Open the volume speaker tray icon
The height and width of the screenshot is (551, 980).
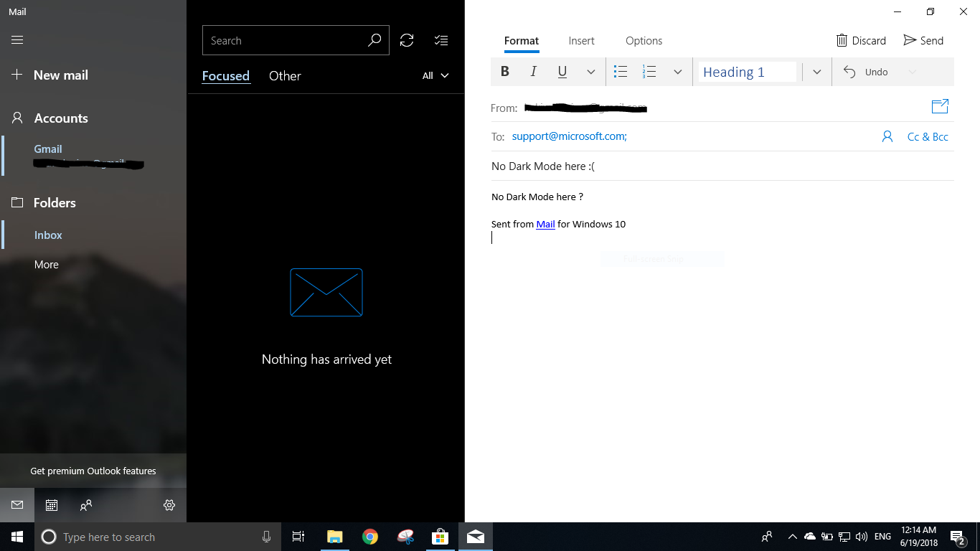[x=862, y=537]
